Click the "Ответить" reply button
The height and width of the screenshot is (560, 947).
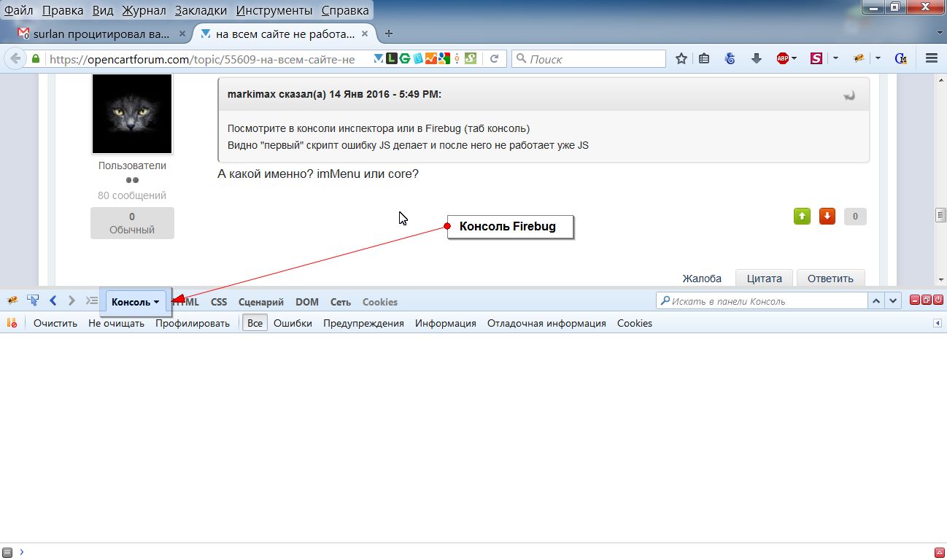[830, 278]
